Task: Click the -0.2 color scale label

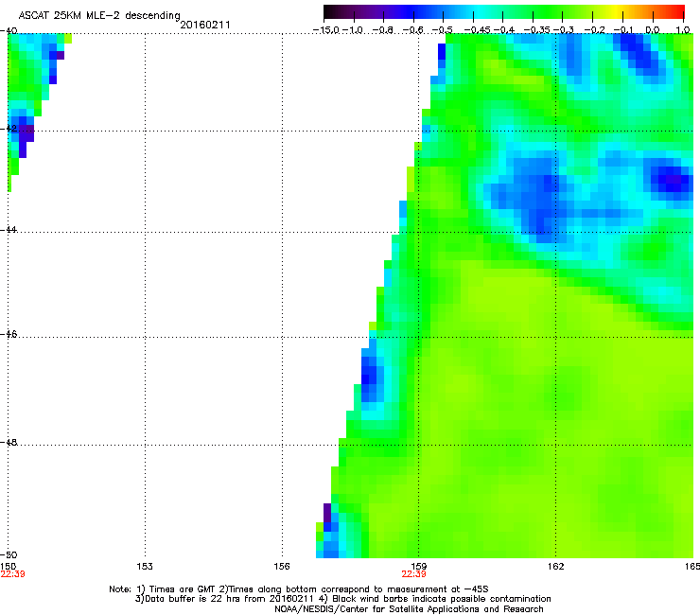Action: click(594, 30)
